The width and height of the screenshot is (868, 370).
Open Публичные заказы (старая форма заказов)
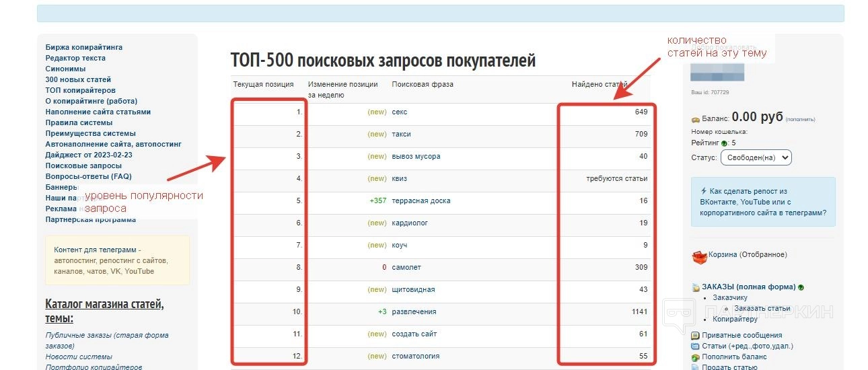coord(107,340)
